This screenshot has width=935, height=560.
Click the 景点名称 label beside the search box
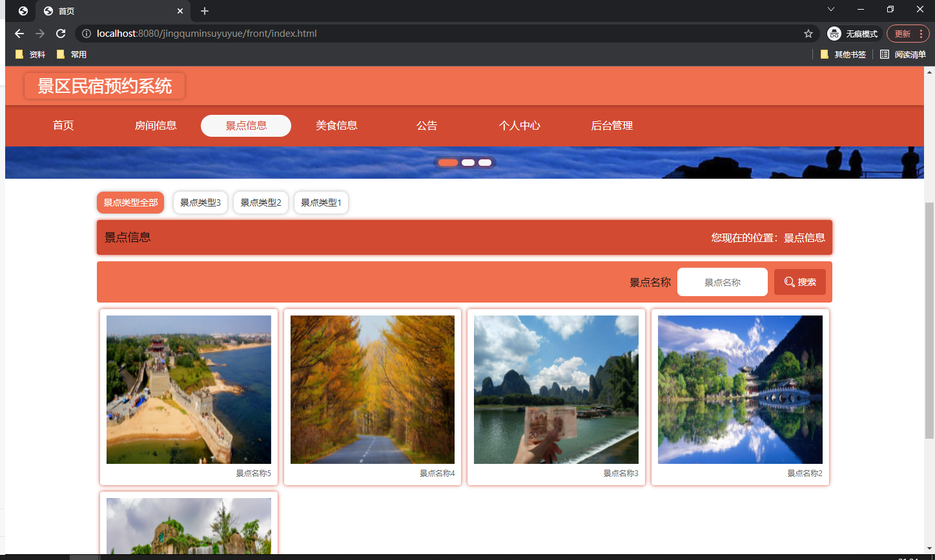coord(650,283)
